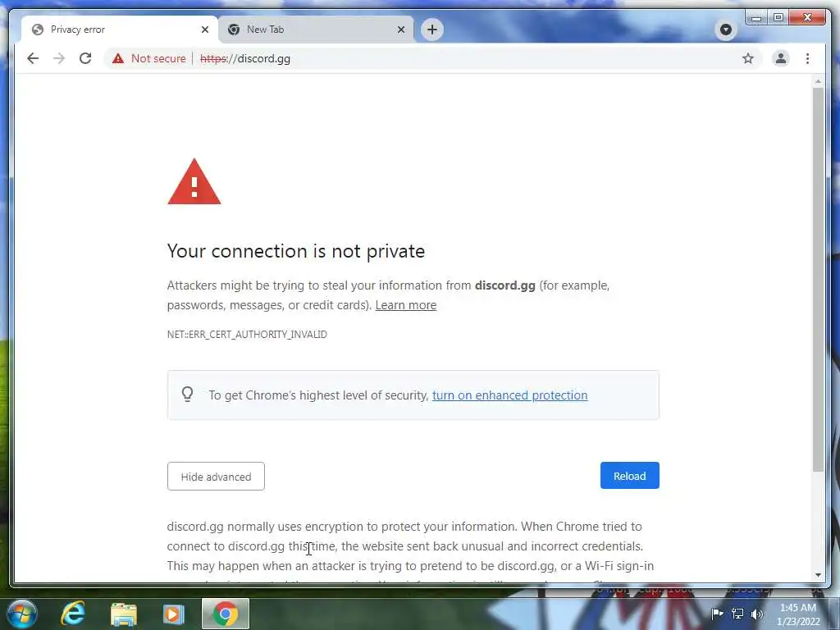The height and width of the screenshot is (630, 840).
Task: Click the scrollbar down arrow
Action: click(x=818, y=575)
